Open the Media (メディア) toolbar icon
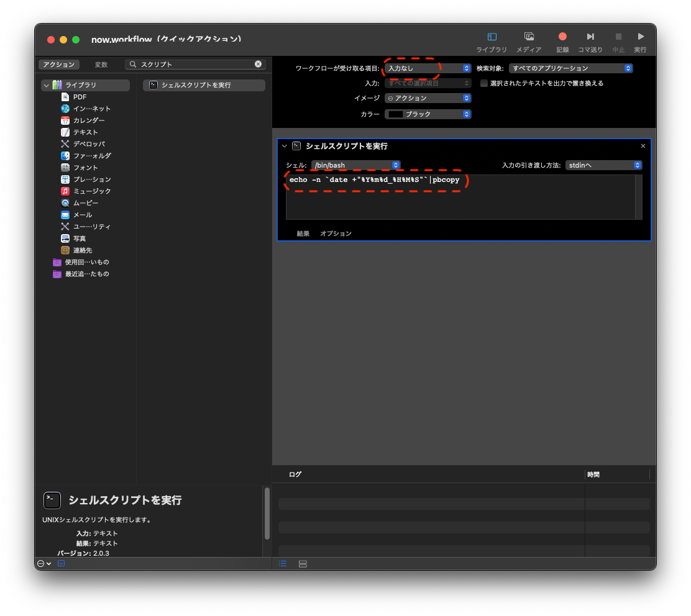This screenshot has width=691, height=616. [529, 37]
